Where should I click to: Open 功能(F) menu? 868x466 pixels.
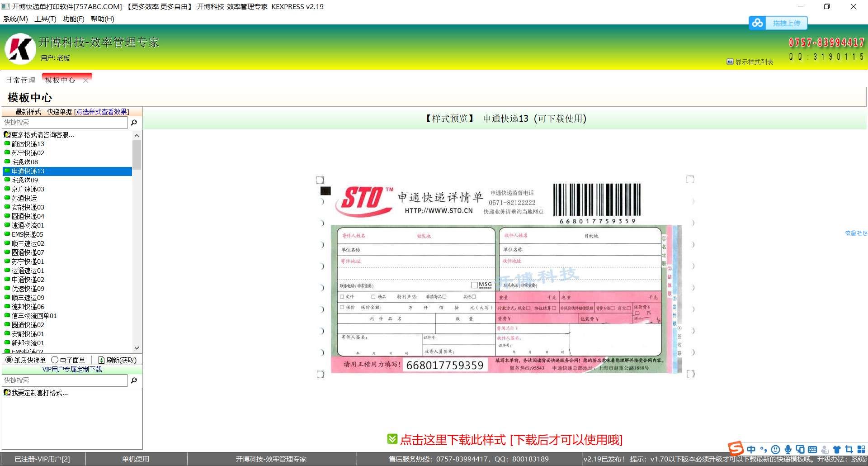[x=74, y=19]
